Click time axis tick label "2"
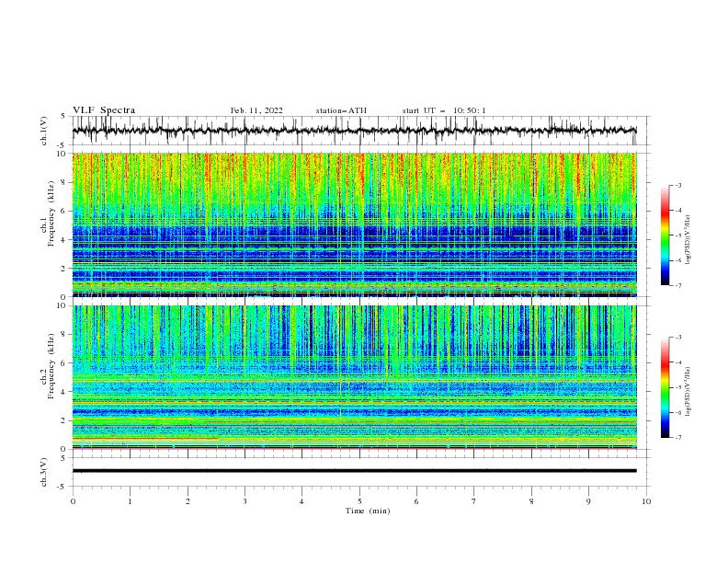This screenshot has height=563, width=728. coord(188,501)
